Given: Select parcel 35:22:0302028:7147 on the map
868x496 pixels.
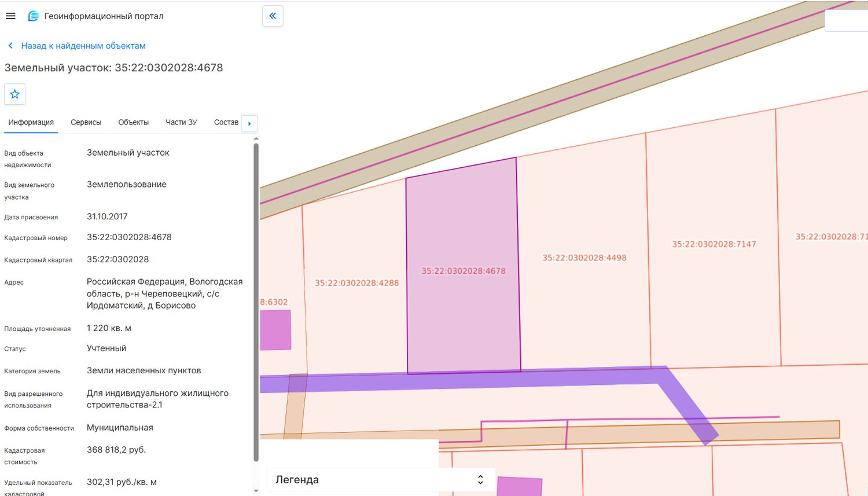Looking at the screenshot, I should tap(714, 244).
